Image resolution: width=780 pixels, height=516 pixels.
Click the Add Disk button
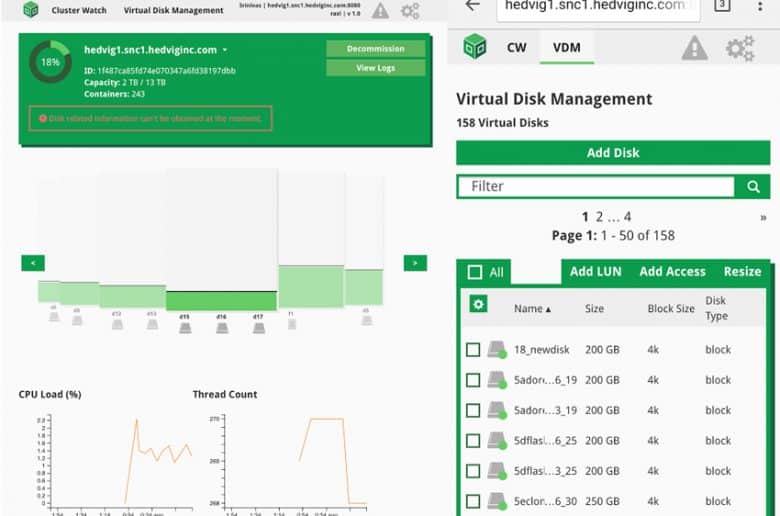pyautogui.click(x=613, y=153)
